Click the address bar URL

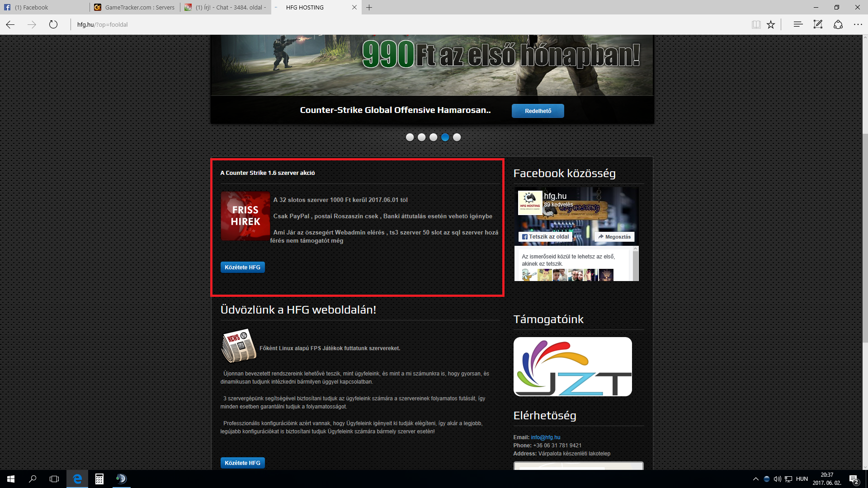(102, 24)
